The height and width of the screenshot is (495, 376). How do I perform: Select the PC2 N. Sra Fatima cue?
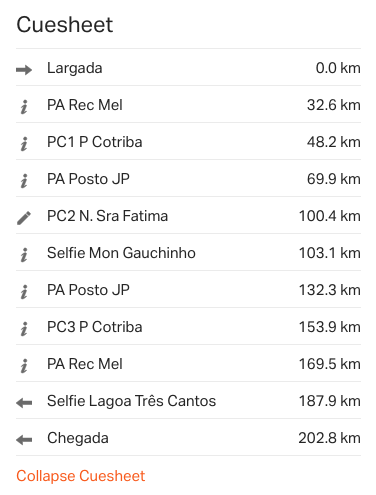(x=188, y=215)
